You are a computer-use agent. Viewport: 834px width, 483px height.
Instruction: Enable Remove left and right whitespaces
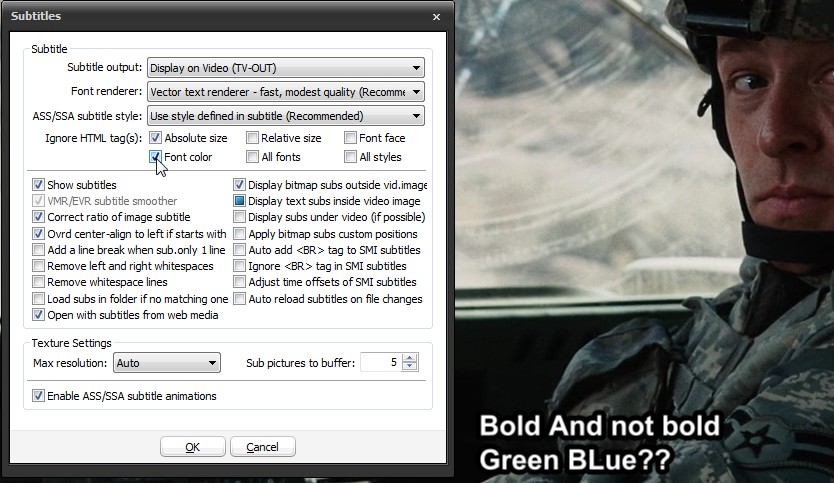point(38,265)
